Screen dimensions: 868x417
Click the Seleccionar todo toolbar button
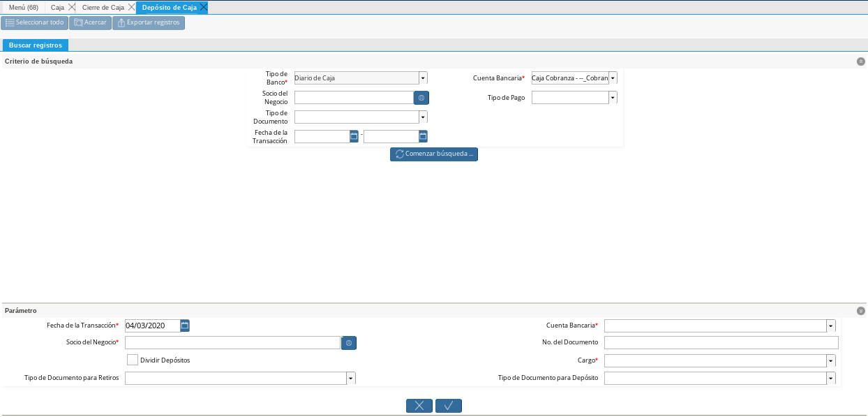click(34, 22)
